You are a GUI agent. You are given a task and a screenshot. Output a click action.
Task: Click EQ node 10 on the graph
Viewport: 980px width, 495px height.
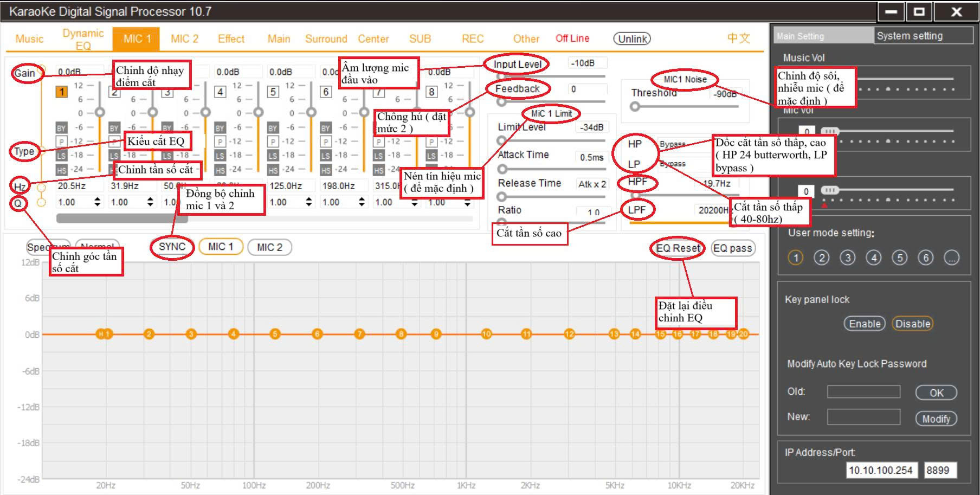click(x=486, y=334)
